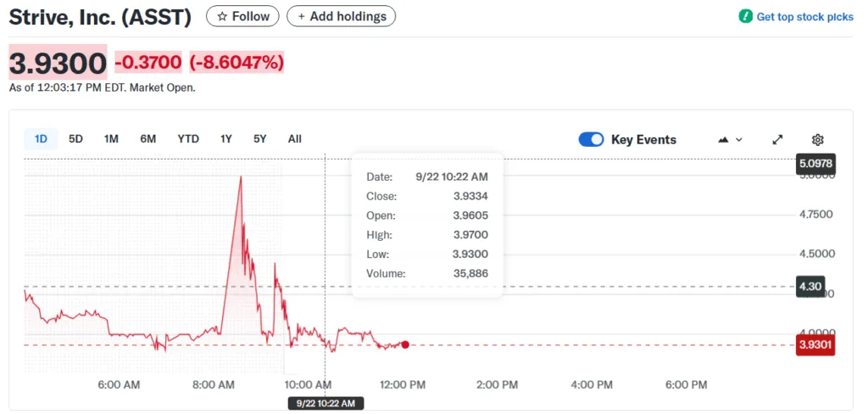Image resolution: width=868 pixels, height=414 pixels.
Task: Click the red current price dot on chart
Action: (x=405, y=344)
